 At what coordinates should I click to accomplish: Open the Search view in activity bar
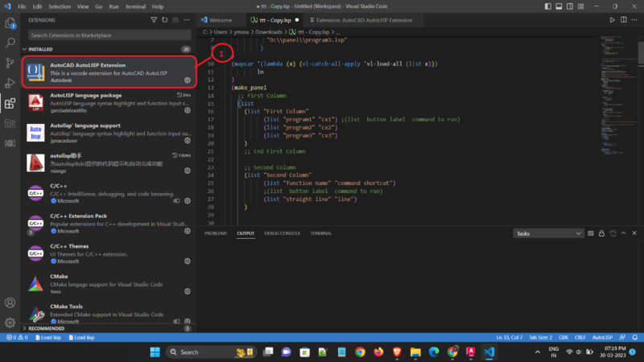[10, 42]
